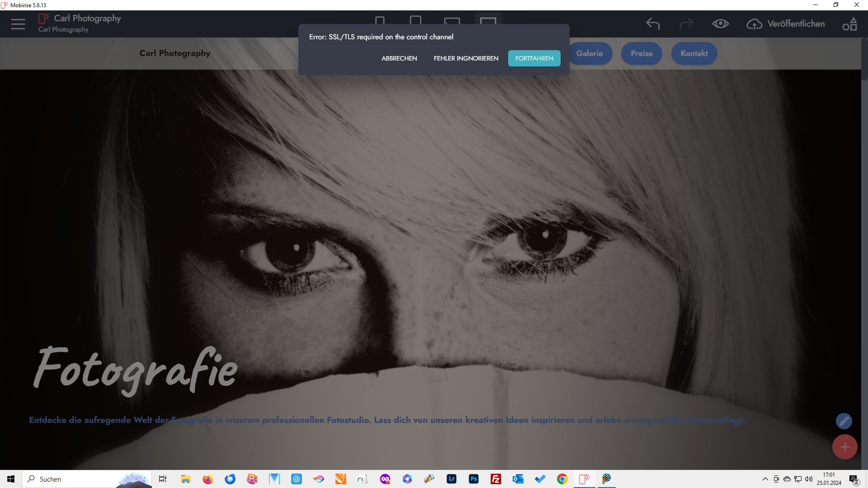Open the Preise menu item
868x488 pixels.
point(641,53)
